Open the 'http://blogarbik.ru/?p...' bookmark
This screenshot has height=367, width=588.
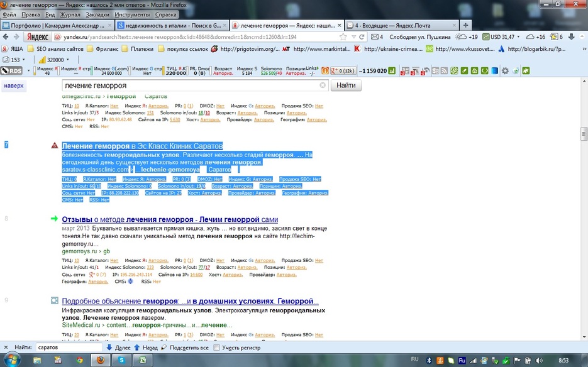coord(531,49)
